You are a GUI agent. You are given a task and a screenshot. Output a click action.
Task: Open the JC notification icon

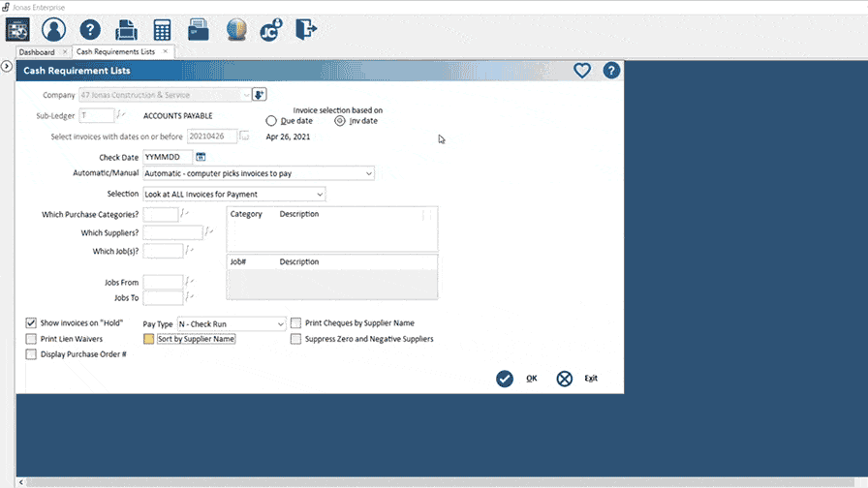point(271,30)
